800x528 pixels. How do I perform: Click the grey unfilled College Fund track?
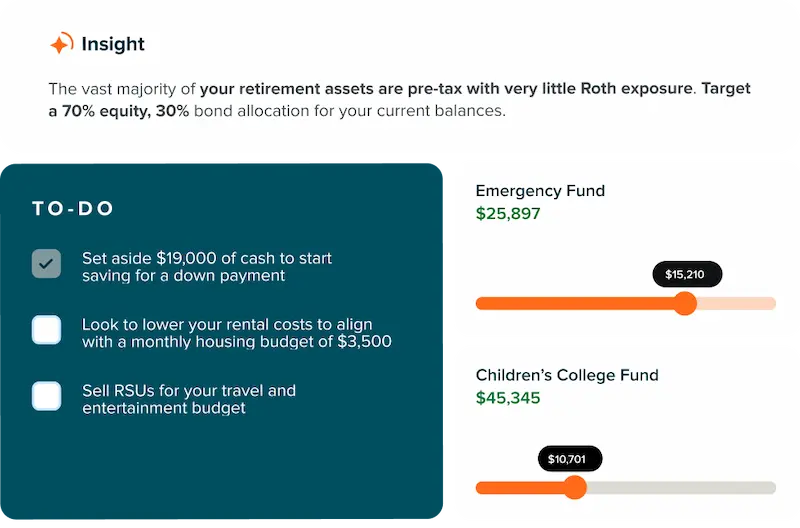(680, 488)
